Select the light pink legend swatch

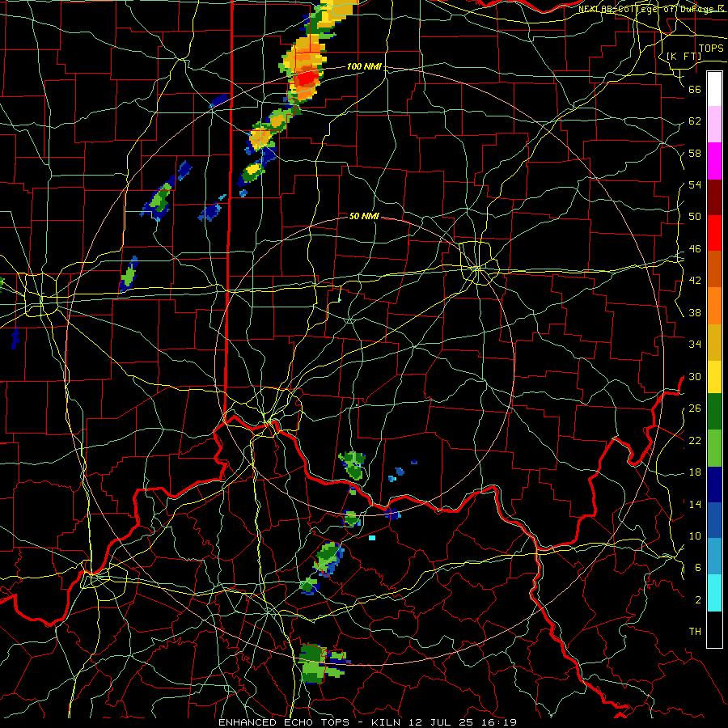pos(714,124)
